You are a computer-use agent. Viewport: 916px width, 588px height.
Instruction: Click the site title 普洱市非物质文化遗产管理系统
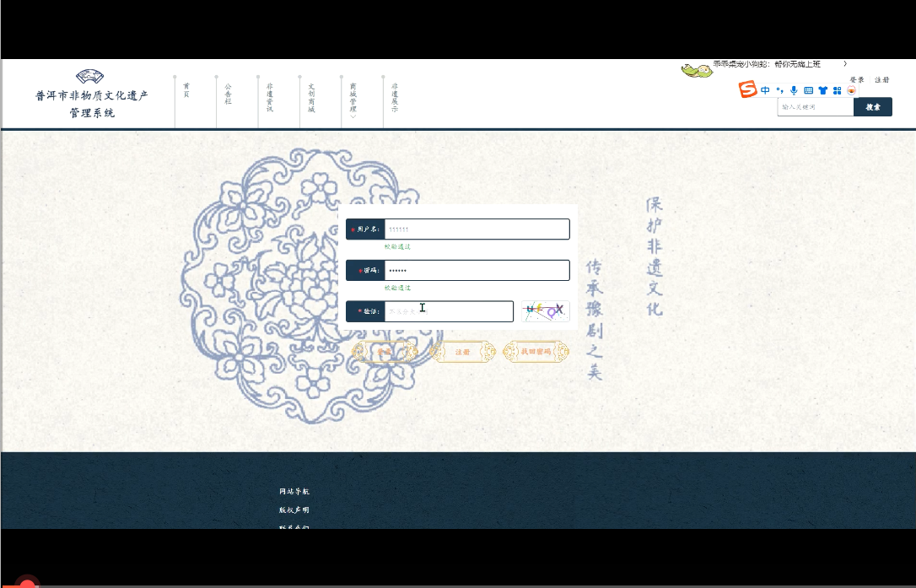point(92,104)
